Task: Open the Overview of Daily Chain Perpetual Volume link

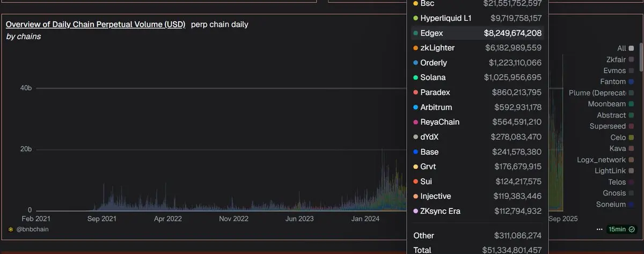Action: click(x=96, y=24)
